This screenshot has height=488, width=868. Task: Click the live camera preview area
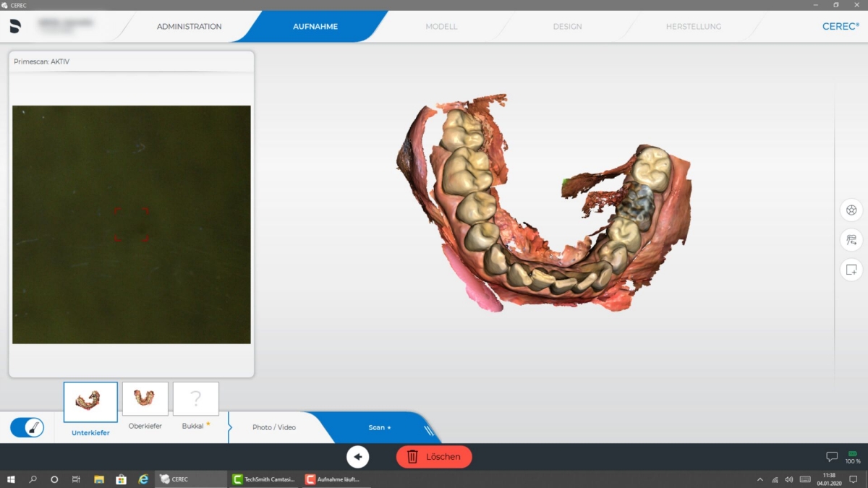coord(132,225)
